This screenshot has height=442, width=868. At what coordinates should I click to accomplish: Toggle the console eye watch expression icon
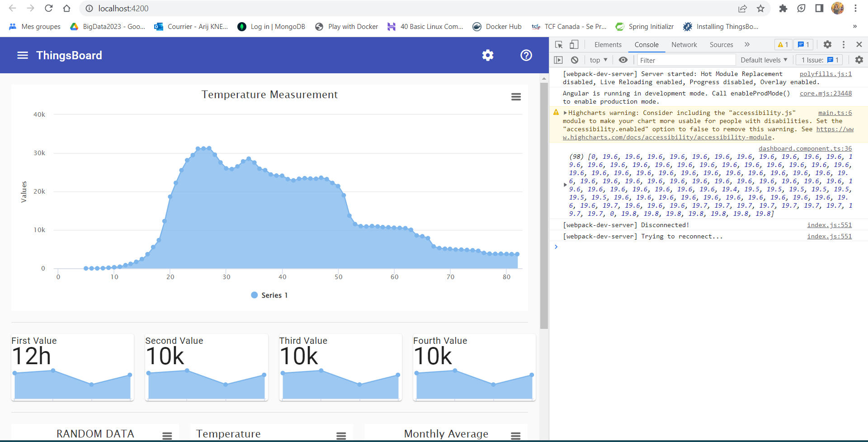623,60
